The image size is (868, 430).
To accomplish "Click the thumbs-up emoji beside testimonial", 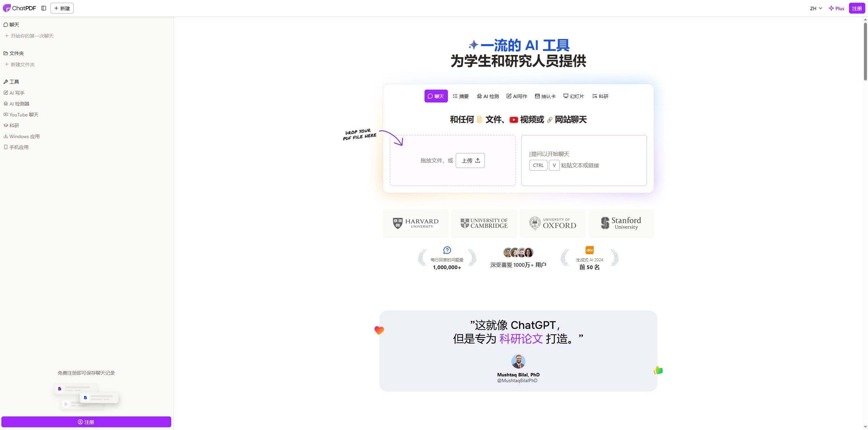I will click(658, 370).
